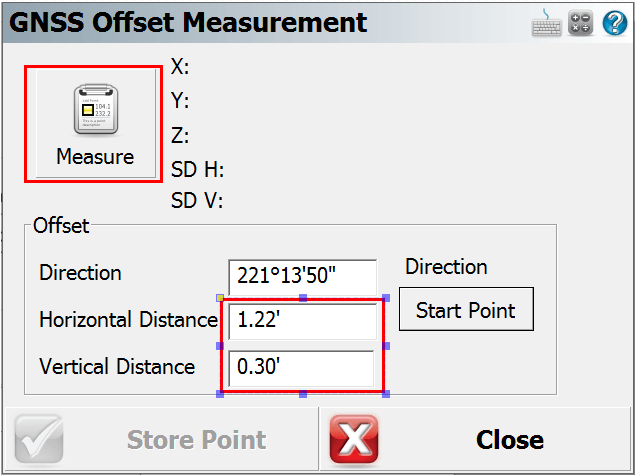Click the yellow top-left selection handle
637x476 pixels.
[x=220, y=298]
